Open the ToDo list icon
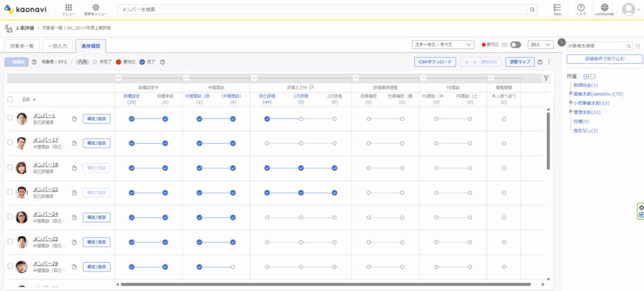The width and height of the screenshot is (644, 291). pyautogui.click(x=557, y=8)
